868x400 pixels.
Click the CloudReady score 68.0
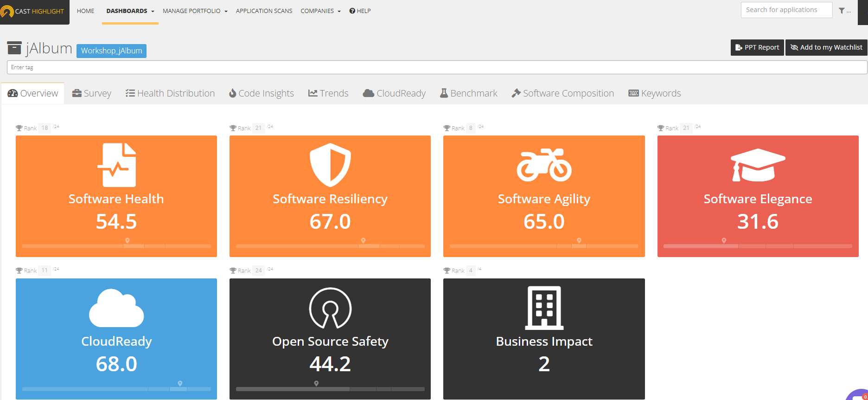(116, 364)
